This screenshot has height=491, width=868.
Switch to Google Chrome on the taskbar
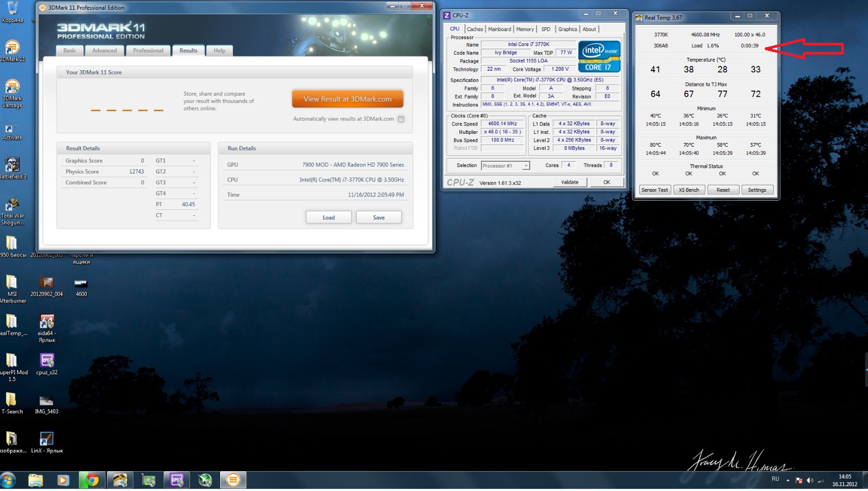point(92,480)
